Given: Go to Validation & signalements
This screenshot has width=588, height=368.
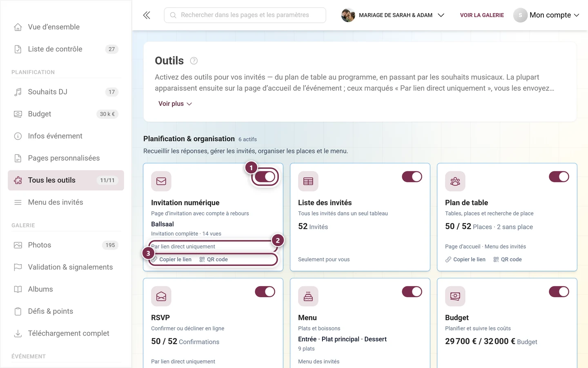Looking at the screenshot, I should [x=66, y=267].
